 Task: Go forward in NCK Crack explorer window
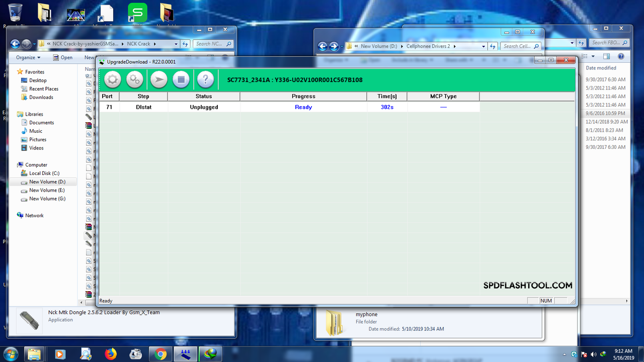[x=27, y=44]
